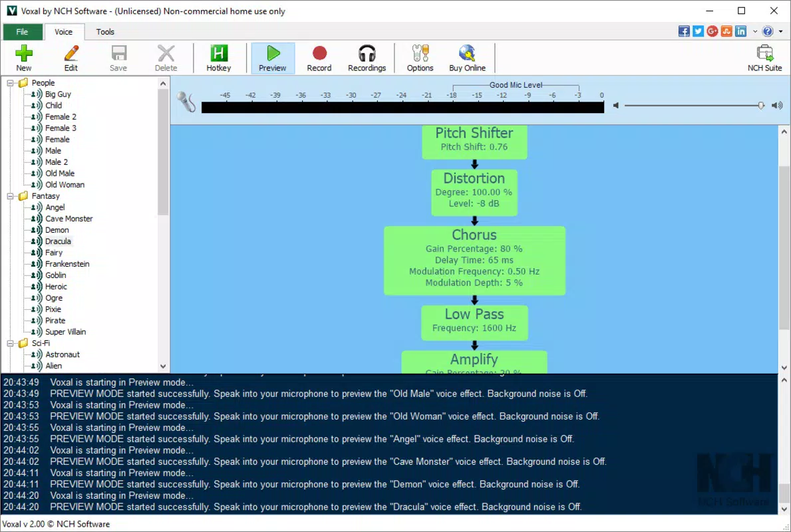Open the NCH Suite
Viewport: 791px width, 532px height.
coord(764,58)
